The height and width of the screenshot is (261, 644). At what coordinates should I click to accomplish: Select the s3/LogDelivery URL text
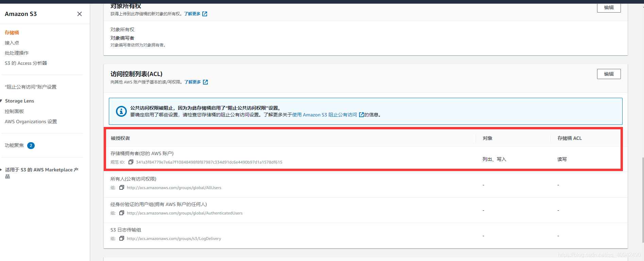pos(174,239)
